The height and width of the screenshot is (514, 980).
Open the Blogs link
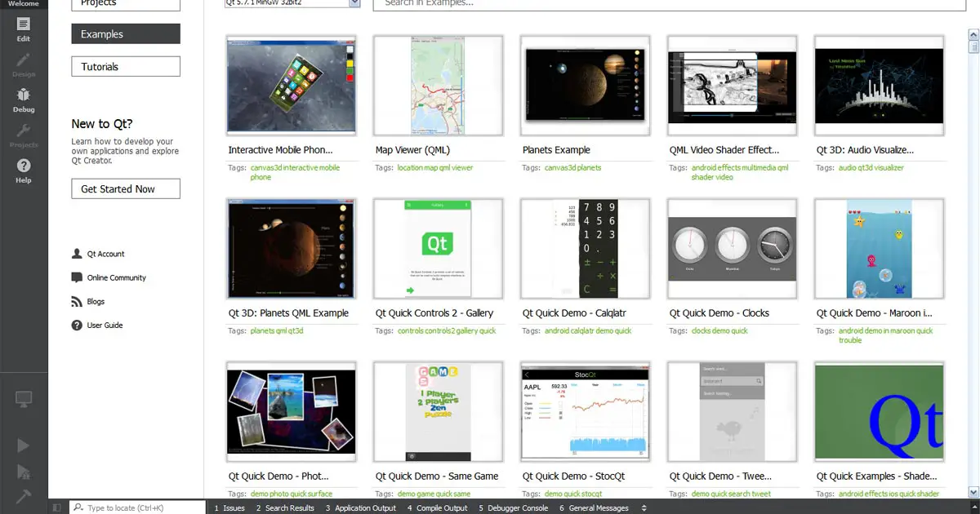click(x=96, y=301)
